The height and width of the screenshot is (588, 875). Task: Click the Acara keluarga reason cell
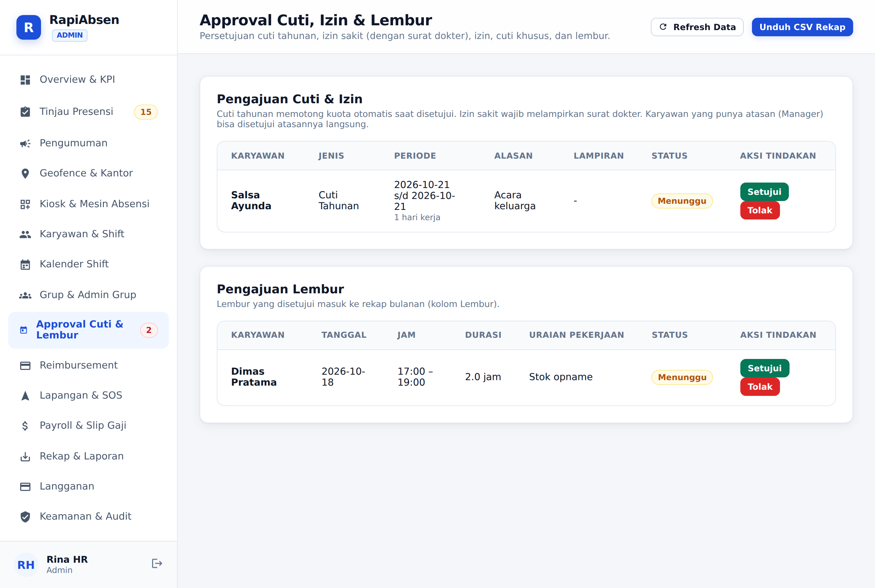tap(515, 201)
